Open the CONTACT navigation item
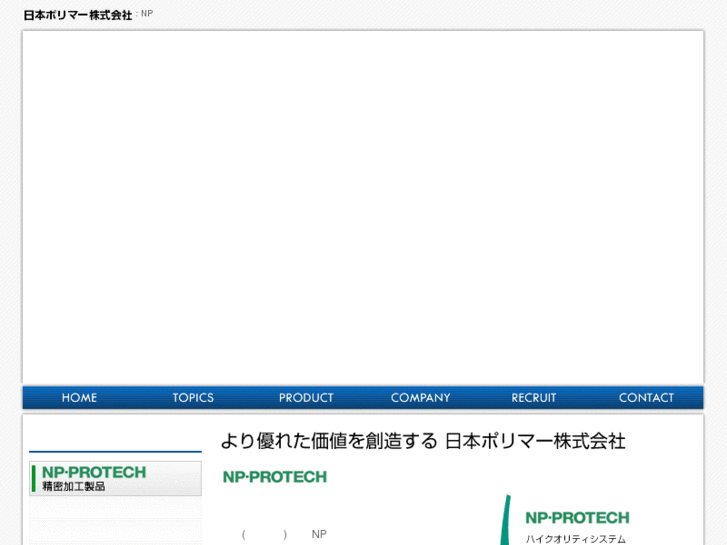Viewport: 727px width, 545px height. point(646,398)
